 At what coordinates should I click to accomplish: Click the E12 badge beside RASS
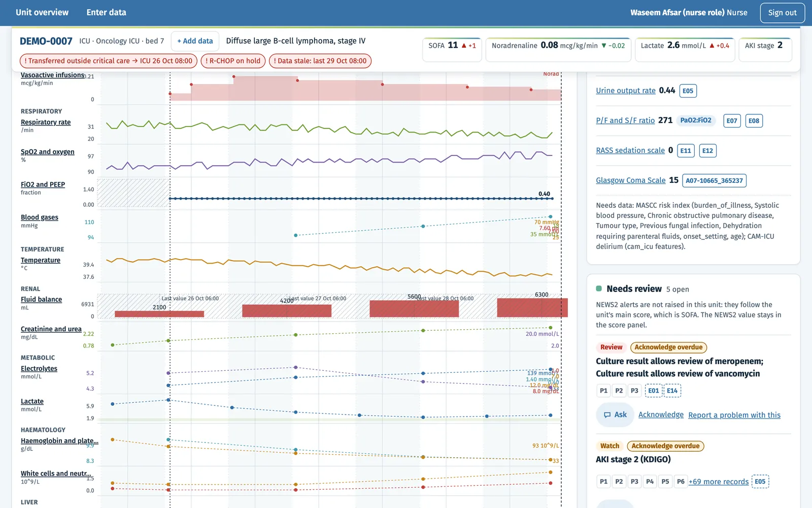(x=708, y=151)
